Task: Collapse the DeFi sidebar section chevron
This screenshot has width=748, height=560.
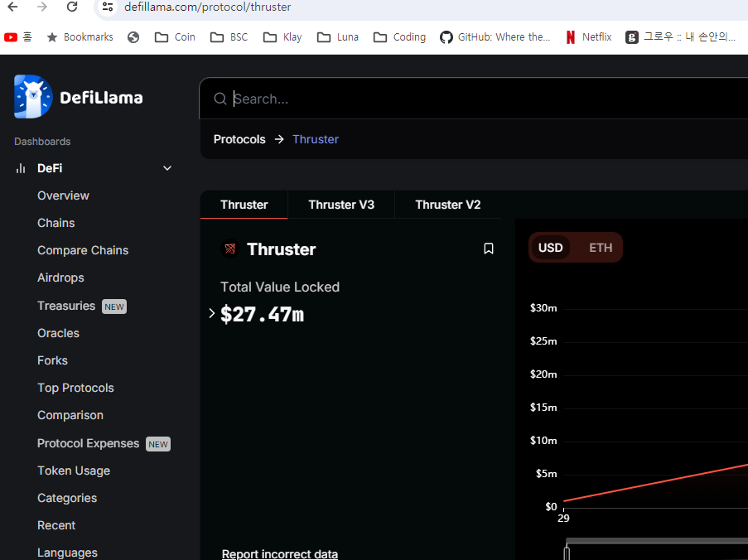Action: [x=167, y=168]
